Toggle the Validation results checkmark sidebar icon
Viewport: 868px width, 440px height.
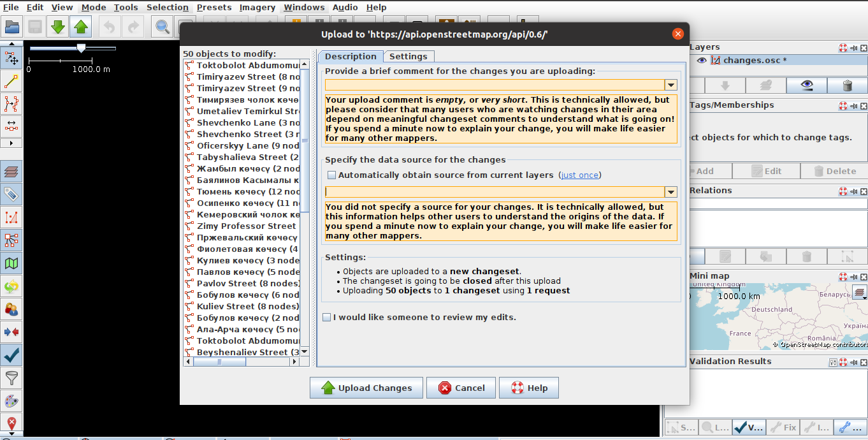click(x=11, y=355)
